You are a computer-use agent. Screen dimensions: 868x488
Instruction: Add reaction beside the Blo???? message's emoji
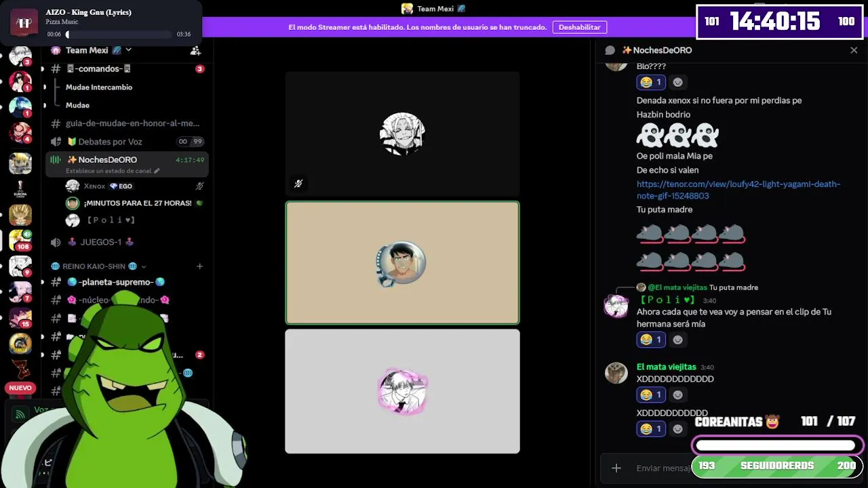(677, 82)
